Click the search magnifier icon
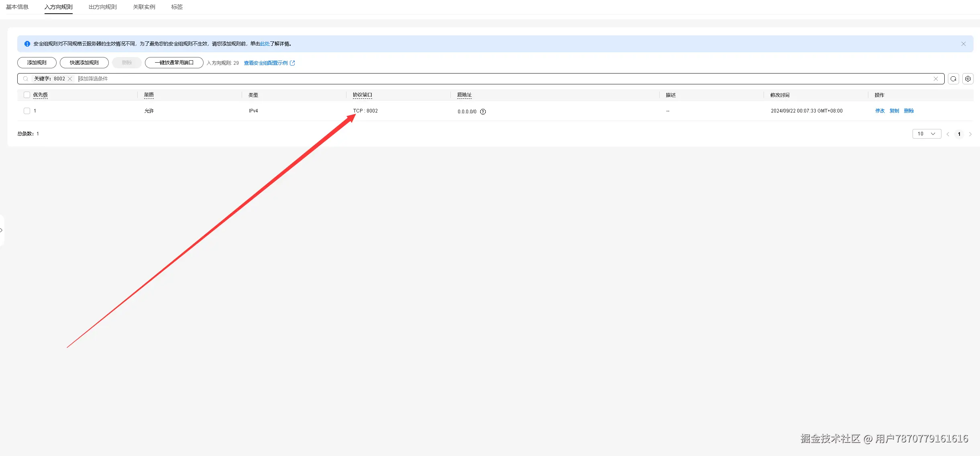980x456 pixels. click(x=26, y=79)
